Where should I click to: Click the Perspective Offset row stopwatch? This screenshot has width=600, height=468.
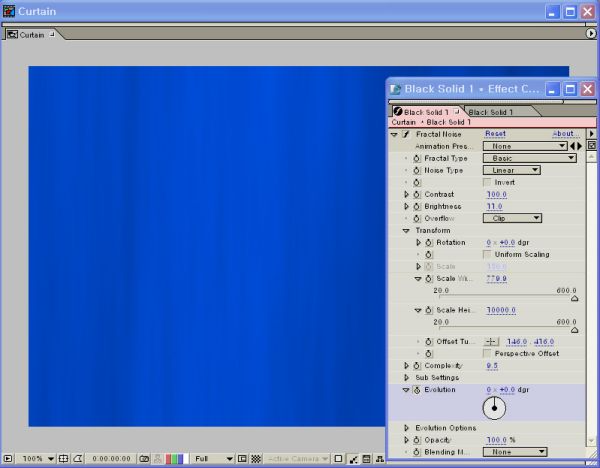(429, 354)
